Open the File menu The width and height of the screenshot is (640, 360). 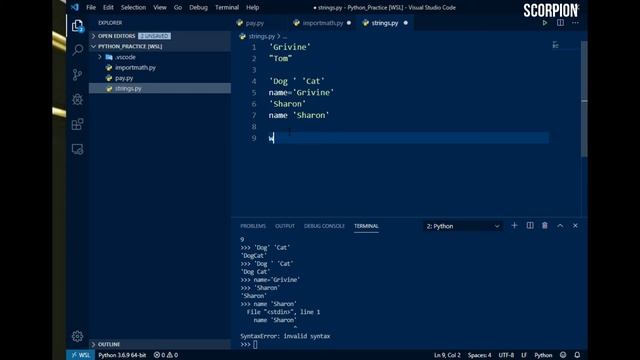(x=91, y=7)
